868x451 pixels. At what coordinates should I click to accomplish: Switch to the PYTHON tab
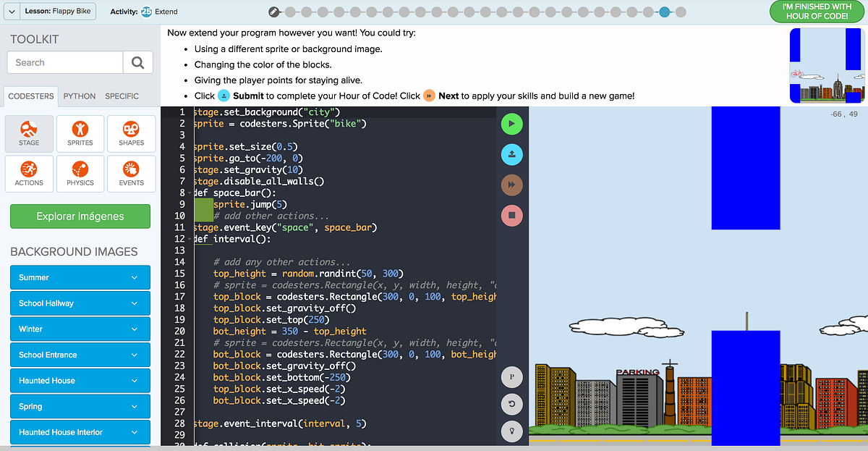click(x=79, y=96)
